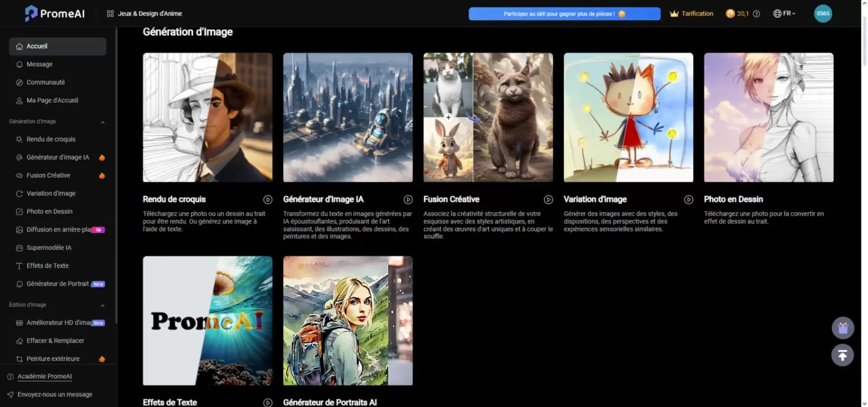This screenshot has height=407, width=868.
Task: Click the crown icon next to Tarification
Action: pyautogui.click(x=674, y=14)
